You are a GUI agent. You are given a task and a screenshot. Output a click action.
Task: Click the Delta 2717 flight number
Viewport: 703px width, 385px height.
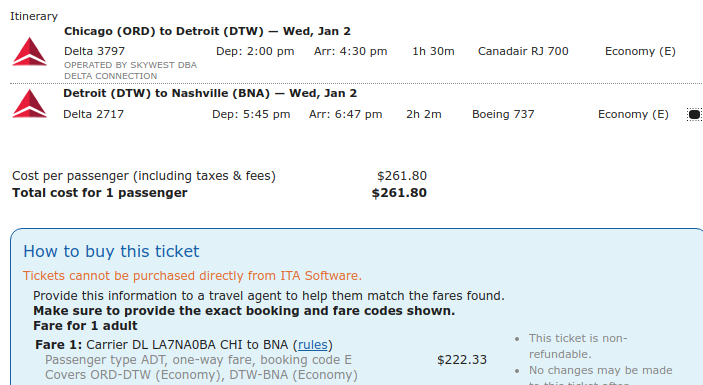coord(93,114)
